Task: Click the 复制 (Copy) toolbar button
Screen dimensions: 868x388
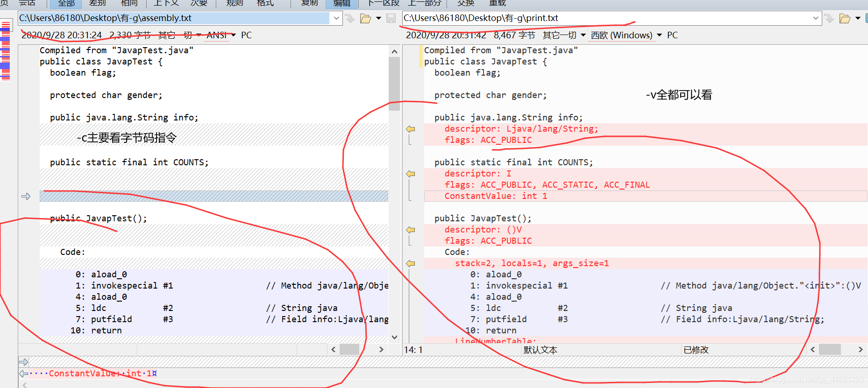Action: 309,3
